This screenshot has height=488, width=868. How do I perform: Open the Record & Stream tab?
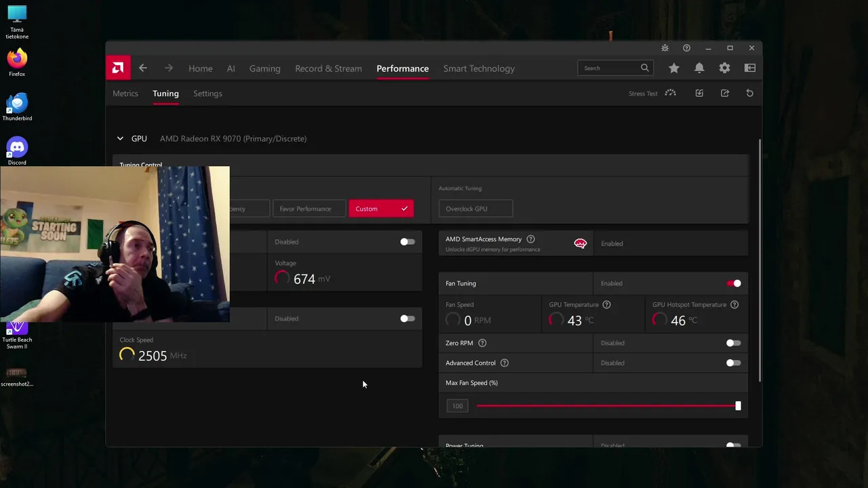(328, 68)
